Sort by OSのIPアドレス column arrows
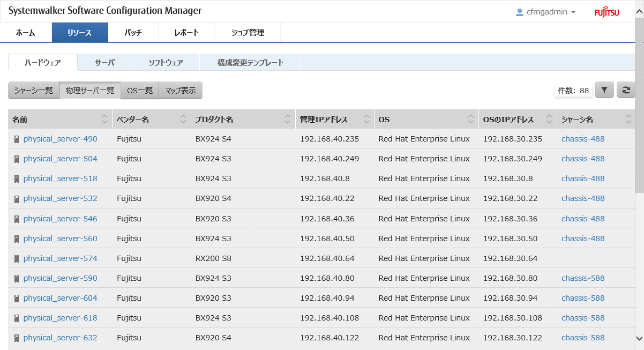Screen dimensions: 644x350 (550, 119)
